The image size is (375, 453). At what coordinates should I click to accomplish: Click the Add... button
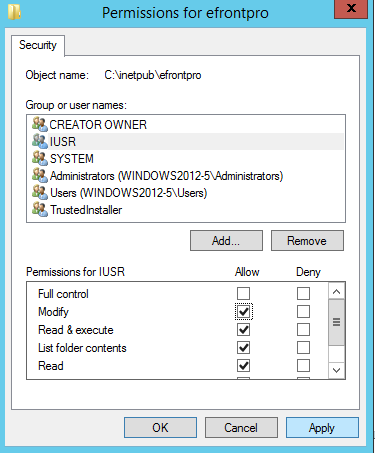tap(226, 240)
